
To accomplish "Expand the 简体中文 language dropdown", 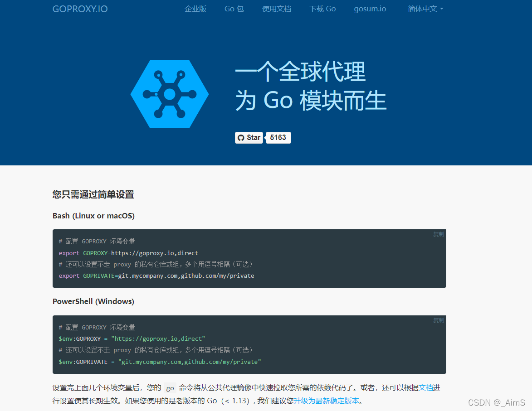I will (x=425, y=9).
